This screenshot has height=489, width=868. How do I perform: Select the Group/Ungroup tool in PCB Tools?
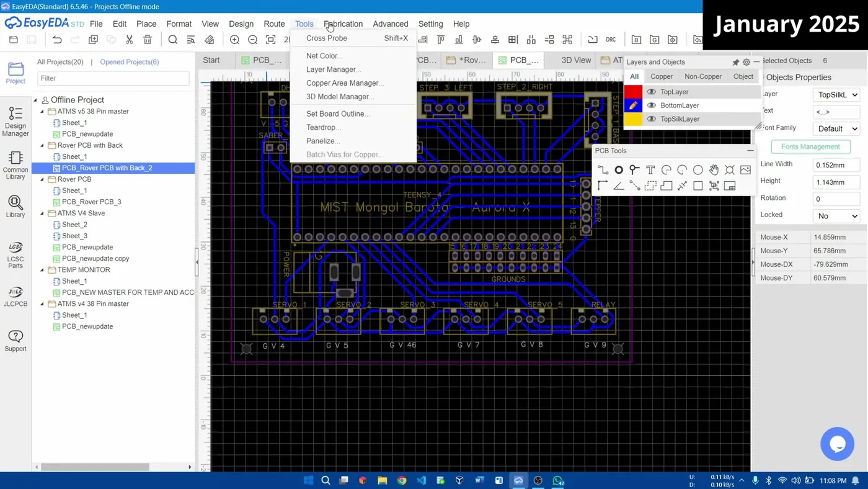(x=714, y=186)
